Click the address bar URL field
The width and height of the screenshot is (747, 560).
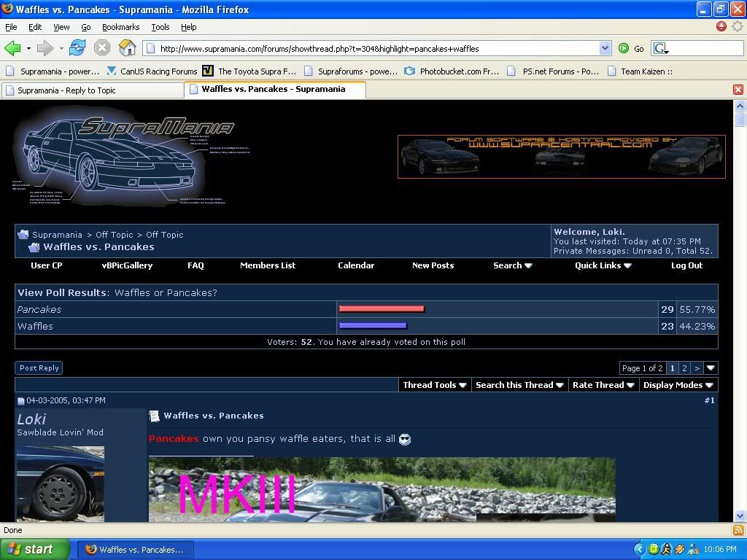tap(371, 48)
